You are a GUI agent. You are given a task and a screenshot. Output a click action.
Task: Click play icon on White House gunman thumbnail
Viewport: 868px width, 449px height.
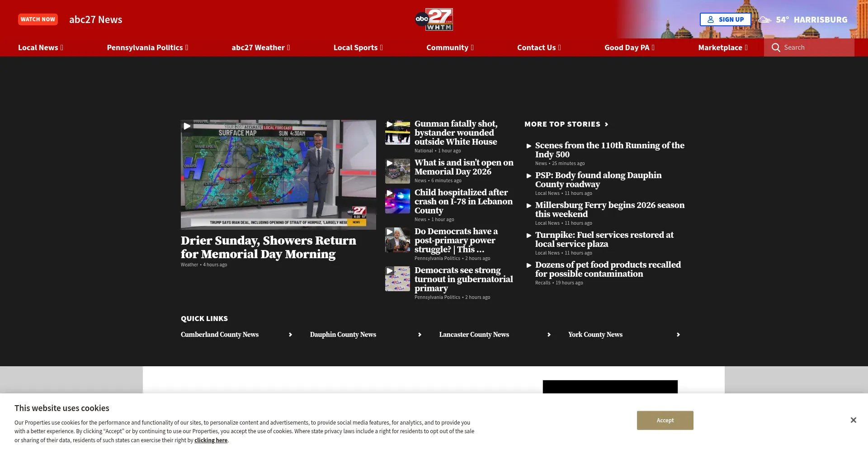(x=390, y=124)
